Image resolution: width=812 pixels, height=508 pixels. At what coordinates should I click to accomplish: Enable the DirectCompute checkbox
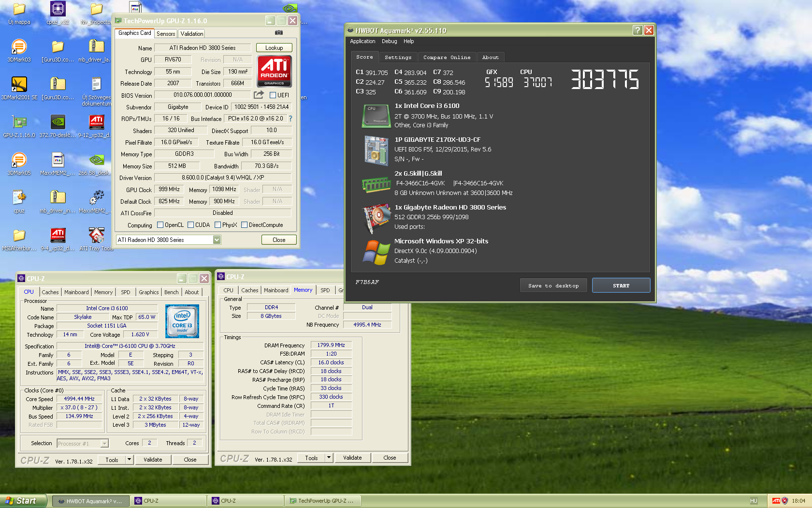[244, 225]
